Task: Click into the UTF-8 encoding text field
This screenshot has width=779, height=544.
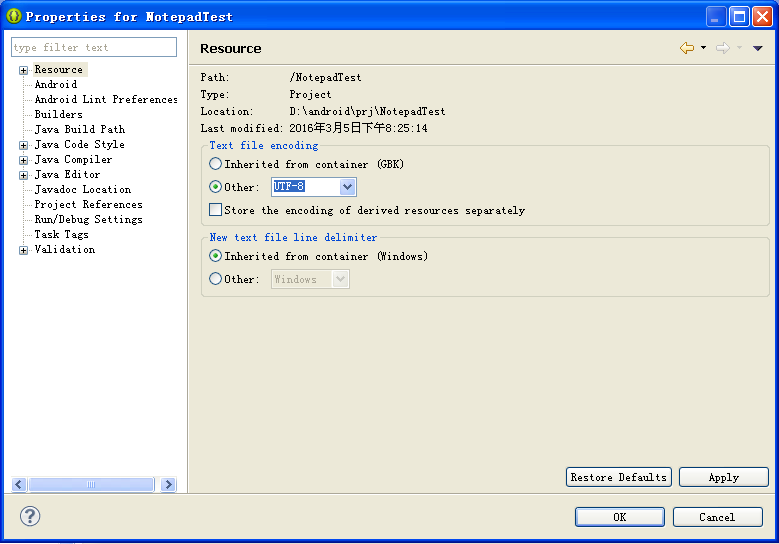Action: [x=305, y=187]
